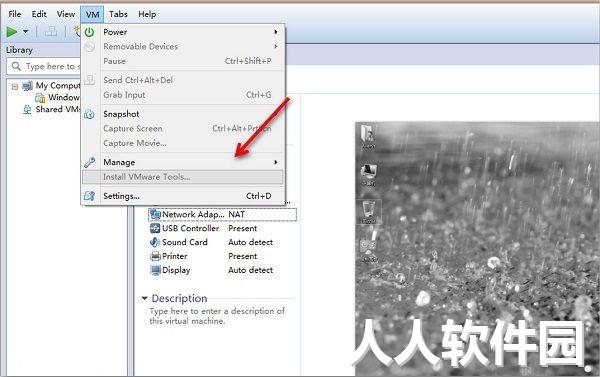Select Removable Devices menu entry
Viewport: 600px width, 377px height.
pyautogui.click(x=183, y=47)
